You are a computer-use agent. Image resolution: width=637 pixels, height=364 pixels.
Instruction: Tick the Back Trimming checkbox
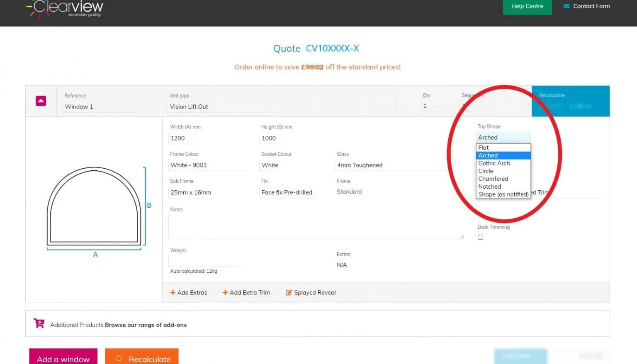pos(480,237)
